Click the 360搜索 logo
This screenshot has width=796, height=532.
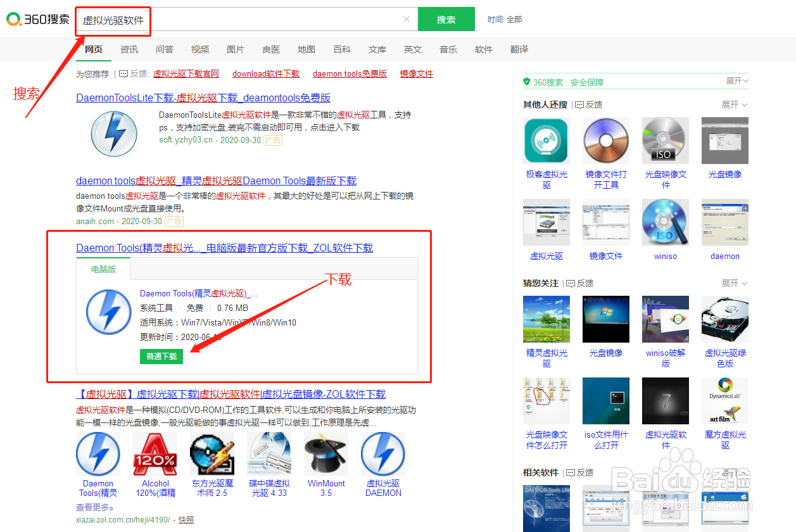tap(38, 20)
